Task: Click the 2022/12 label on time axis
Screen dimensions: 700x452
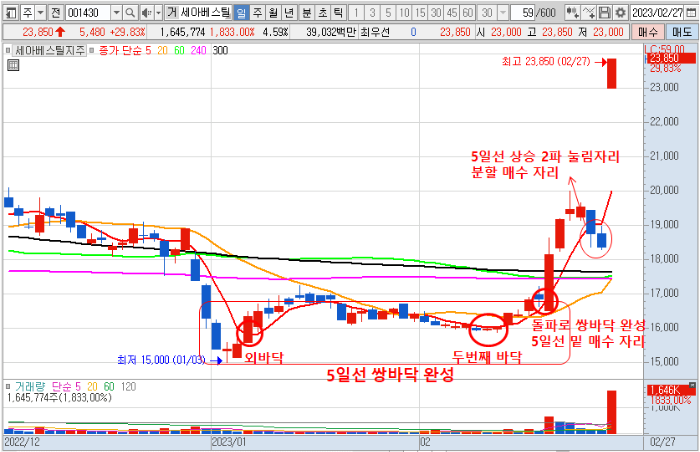Action: [x=21, y=442]
